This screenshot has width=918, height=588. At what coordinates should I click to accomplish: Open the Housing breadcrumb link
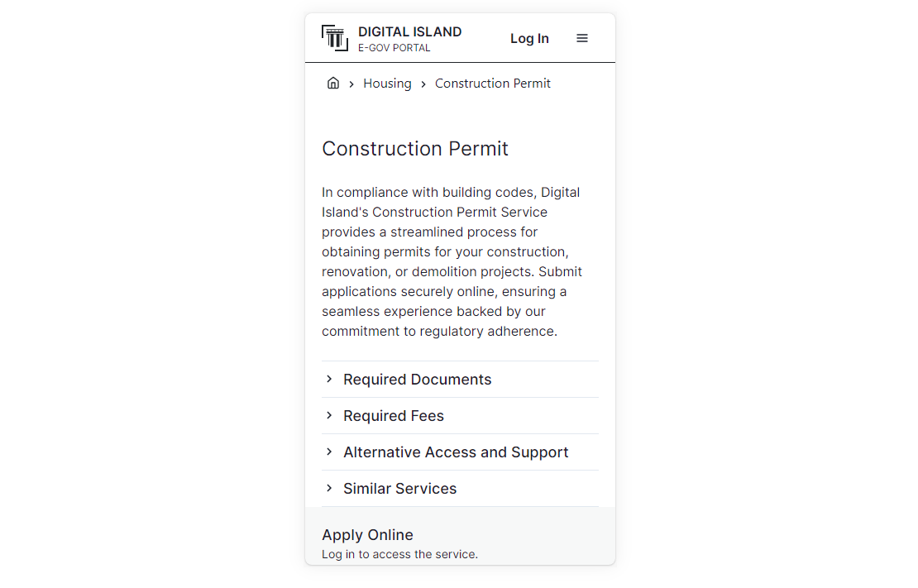tap(387, 84)
